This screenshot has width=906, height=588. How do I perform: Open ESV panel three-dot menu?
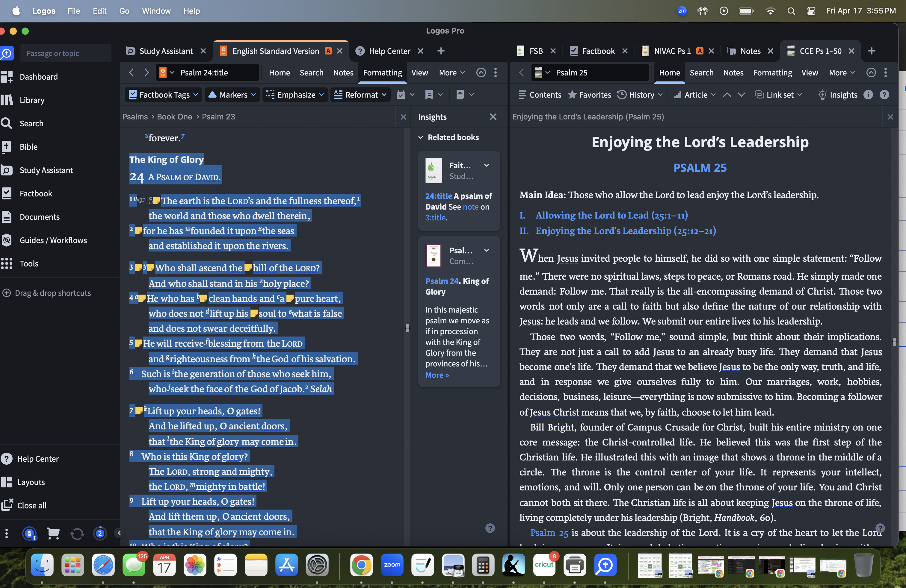point(495,73)
